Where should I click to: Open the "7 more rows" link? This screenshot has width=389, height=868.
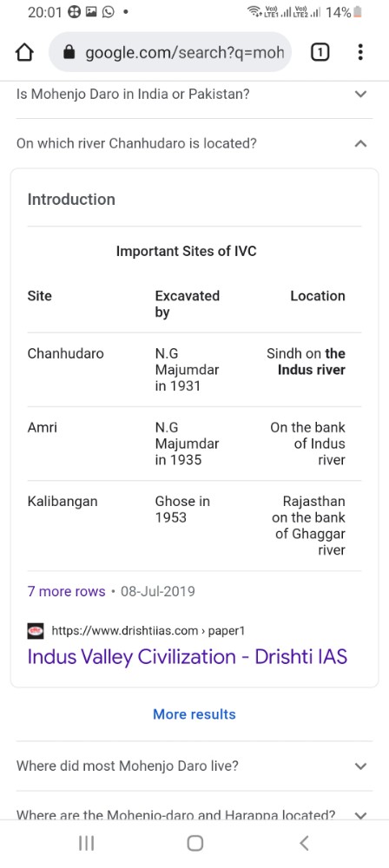67,591
